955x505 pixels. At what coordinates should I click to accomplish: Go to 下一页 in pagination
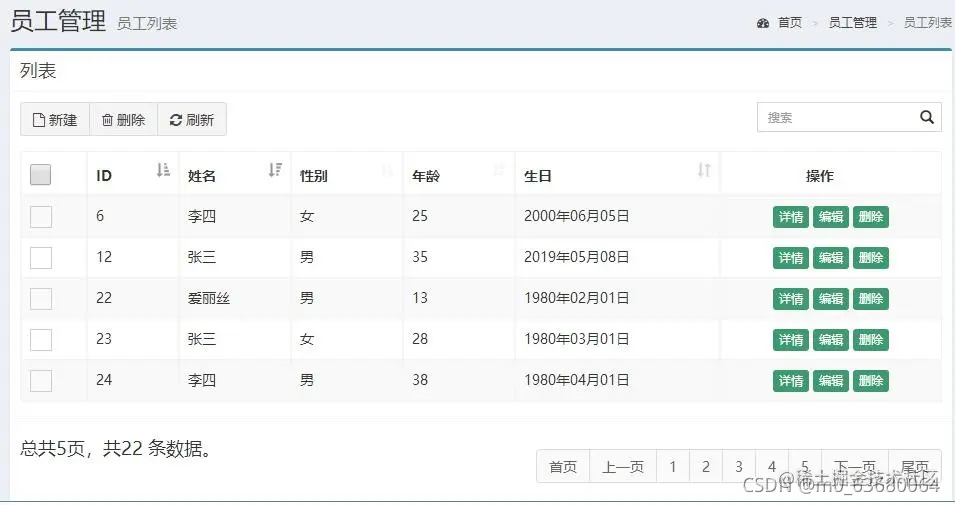click(x=855, y=467)
